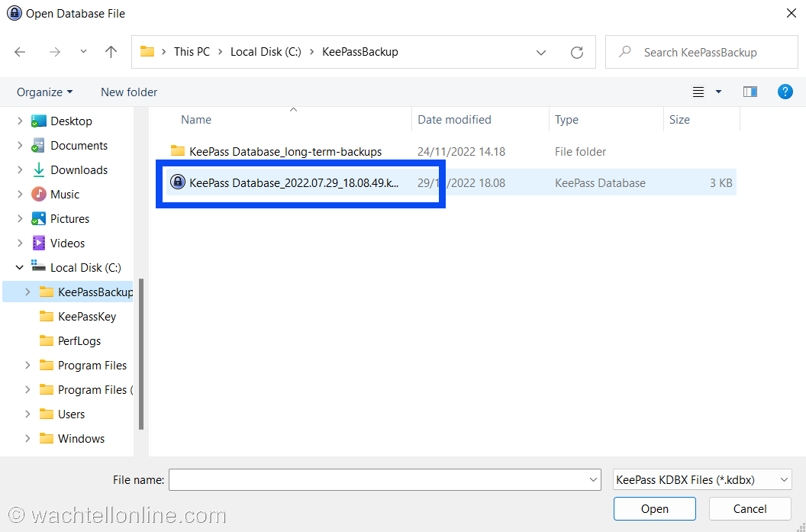Change the view layout using the list icon
806x532 pixels.
[698, 92]
